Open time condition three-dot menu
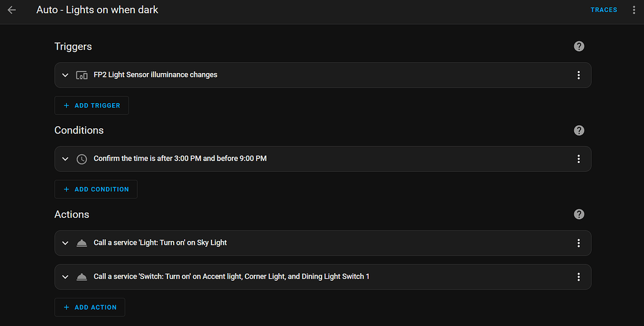 click(579, 159)
